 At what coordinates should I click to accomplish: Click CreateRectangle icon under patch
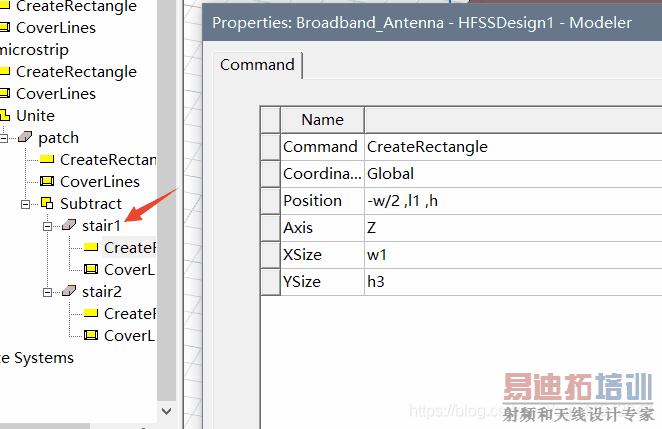47,159
